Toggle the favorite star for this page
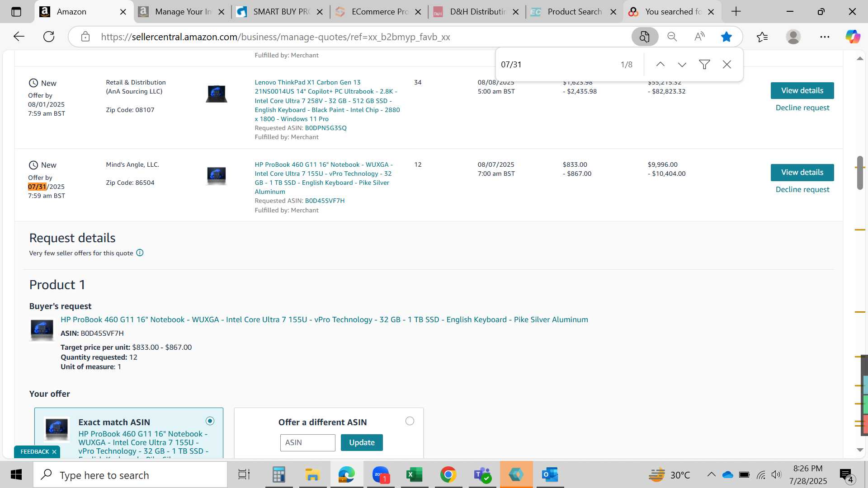The image size is (868, 488). [x=726, y=37]
